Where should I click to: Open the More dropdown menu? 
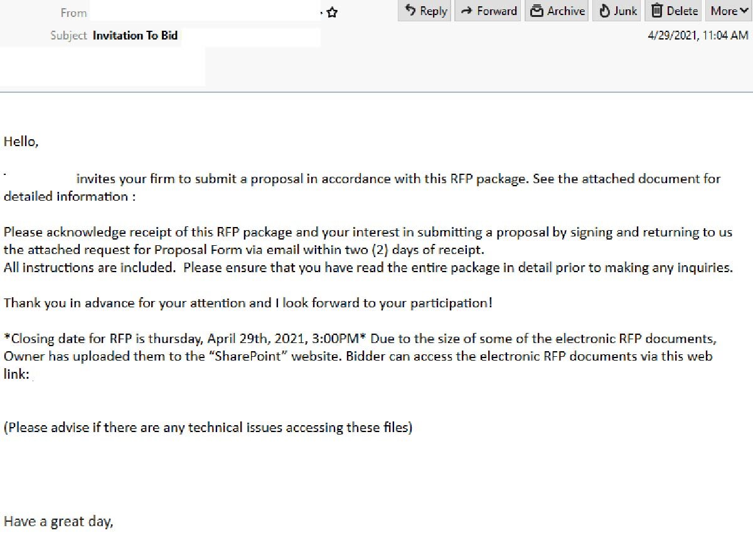coord(727,11)
